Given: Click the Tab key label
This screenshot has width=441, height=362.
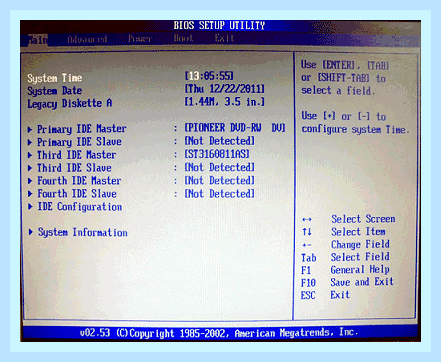Looking at the screenshot, I should pyautogui.click(x=309, y=258).
